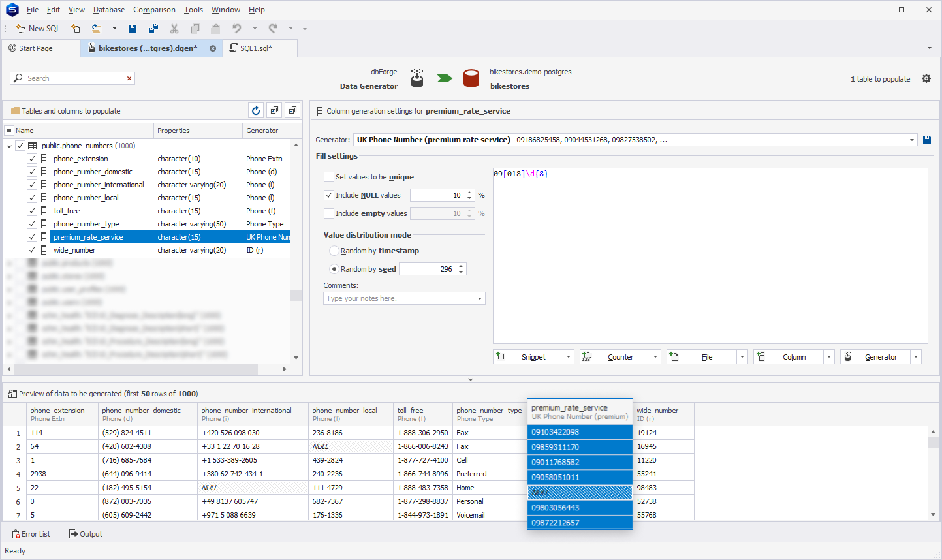
Task: Open the File button dropdown arrow
Action: (x=742, y=357)
